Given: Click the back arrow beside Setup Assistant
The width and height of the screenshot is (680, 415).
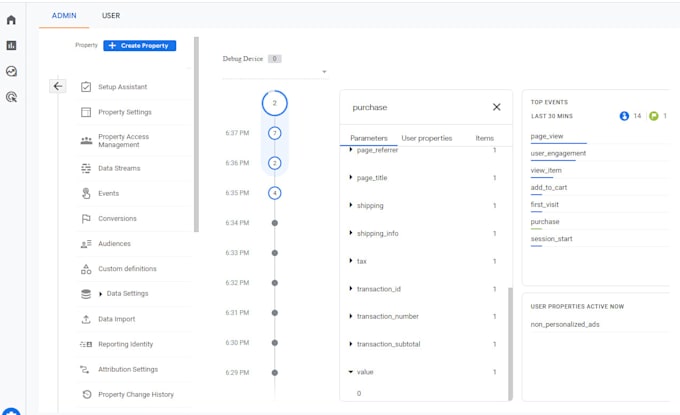Looking at the screenshot, I should tap(58, 86).
